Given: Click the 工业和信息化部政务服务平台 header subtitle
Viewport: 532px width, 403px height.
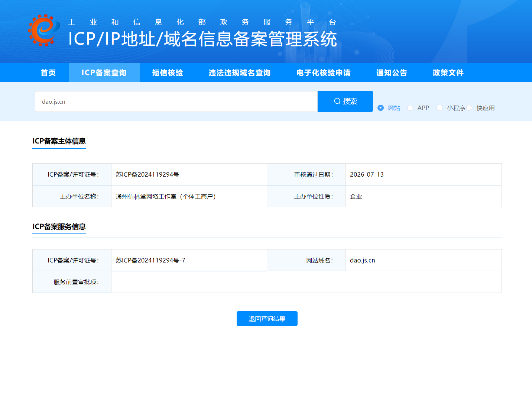Looking at the screenshot, I should click(x=202, y=22).
